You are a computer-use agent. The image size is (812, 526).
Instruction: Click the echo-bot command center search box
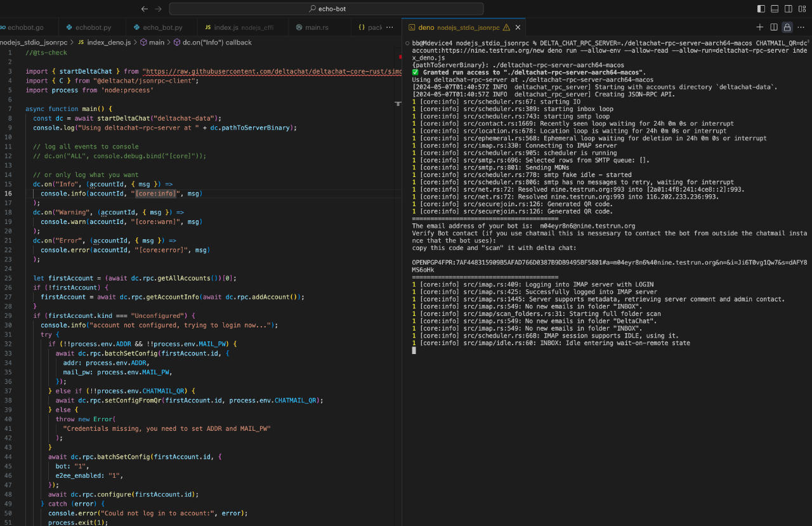coord(326,9)
